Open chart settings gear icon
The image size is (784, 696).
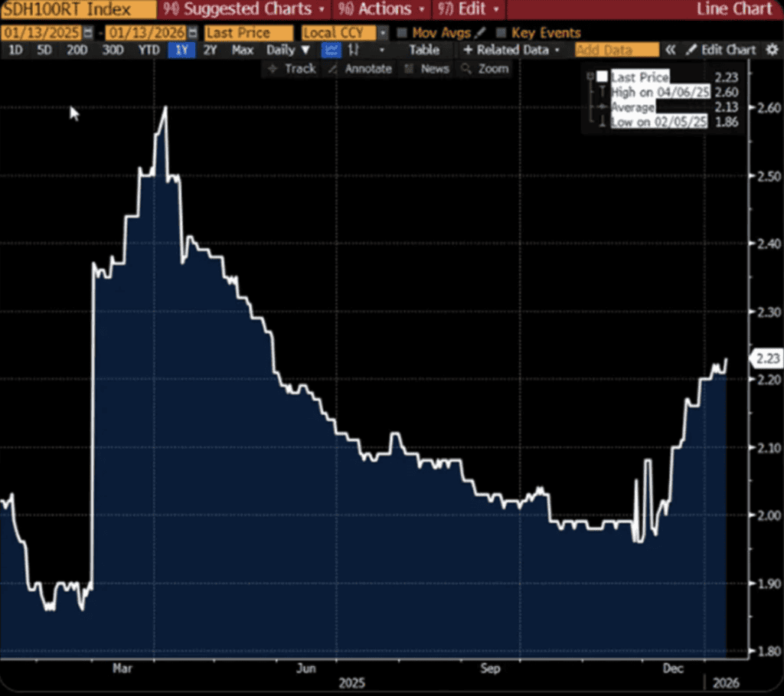(771, 50)
